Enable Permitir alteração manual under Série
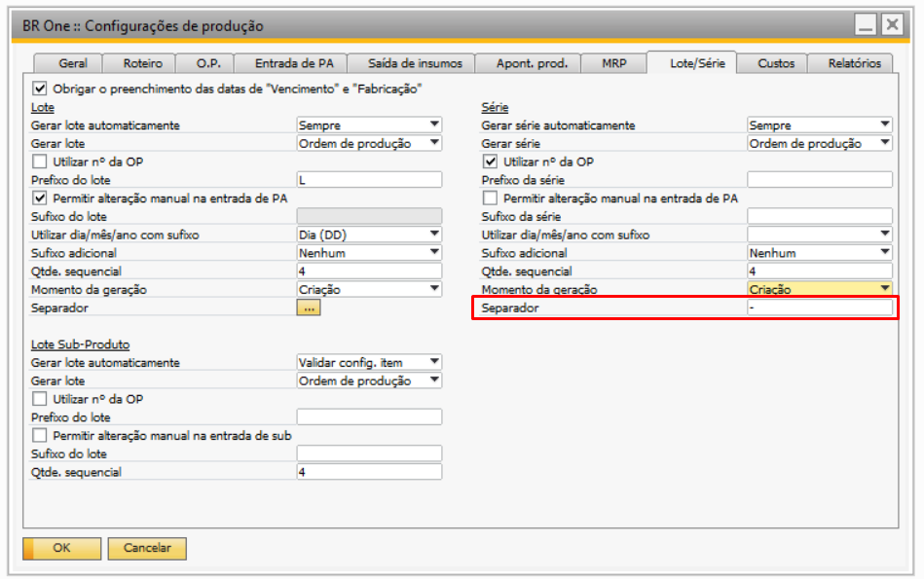The width and height of the screenshot is (924, 579). [x=491, y=198]
